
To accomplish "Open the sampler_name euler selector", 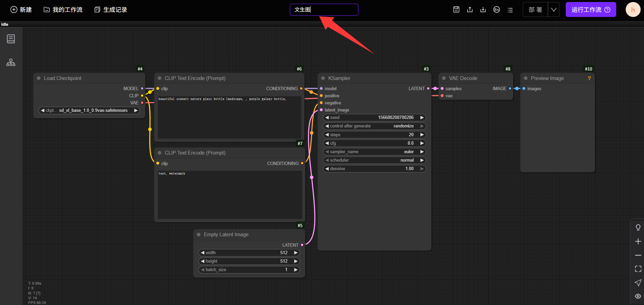I will [374, 152].
